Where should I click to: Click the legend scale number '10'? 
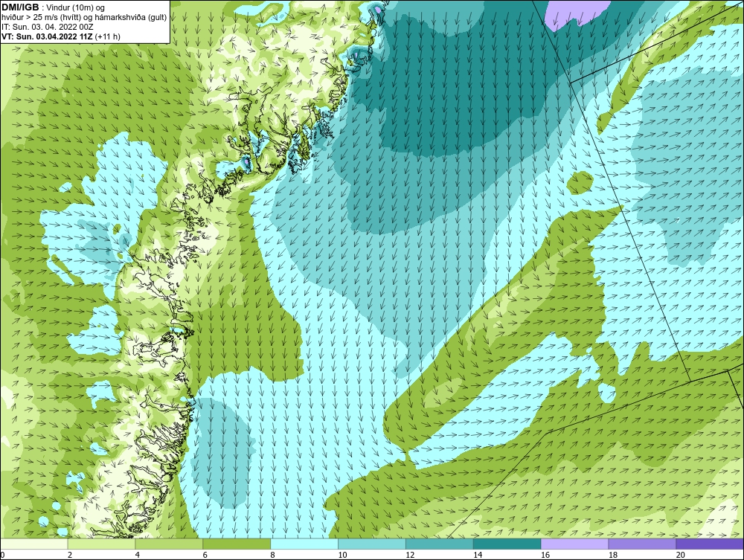[342, 555]
